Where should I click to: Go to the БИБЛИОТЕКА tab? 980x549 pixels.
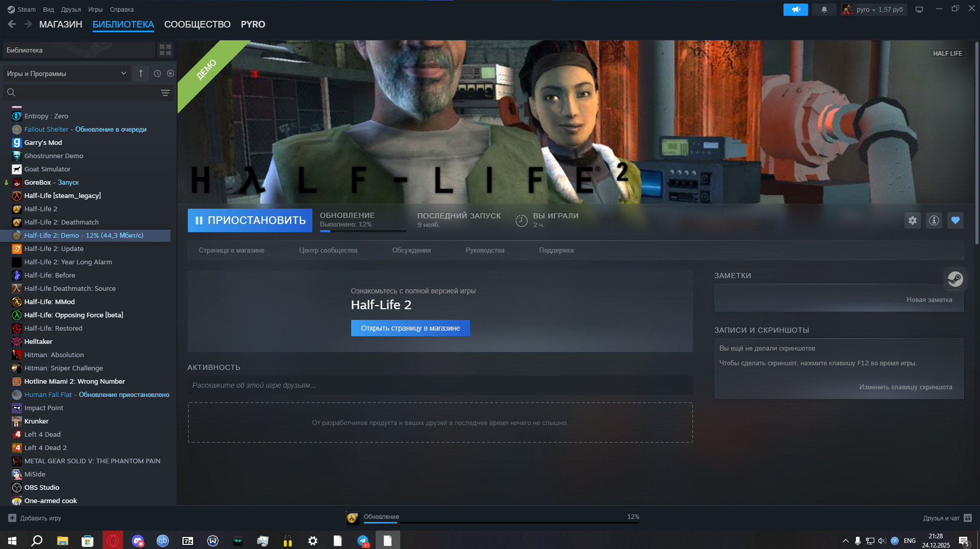(123, 24)
